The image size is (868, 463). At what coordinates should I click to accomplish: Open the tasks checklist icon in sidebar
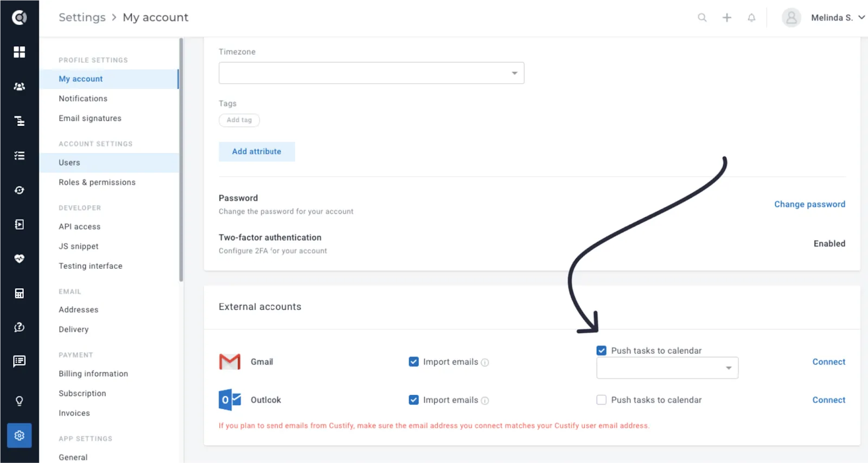20,156
